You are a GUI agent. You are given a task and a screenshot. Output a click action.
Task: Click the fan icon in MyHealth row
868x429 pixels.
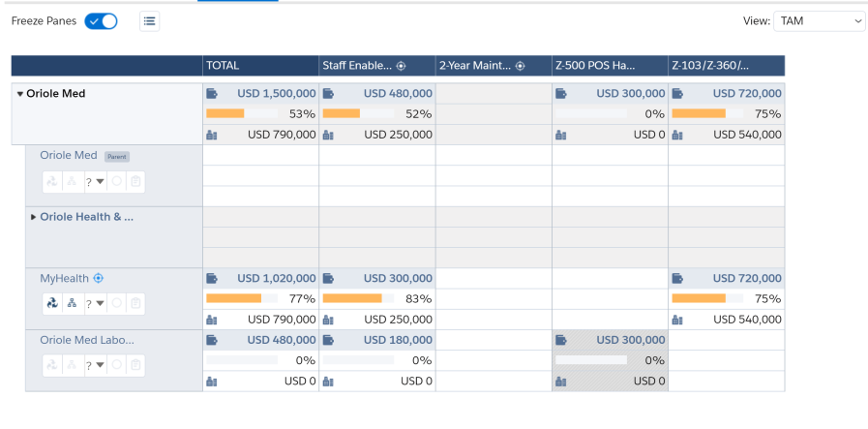coord(52,303)
